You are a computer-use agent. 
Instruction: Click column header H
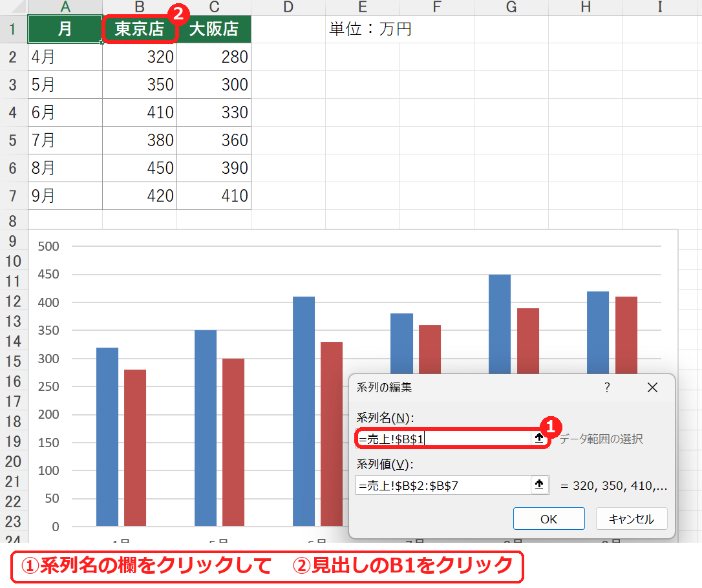(586, 7)
